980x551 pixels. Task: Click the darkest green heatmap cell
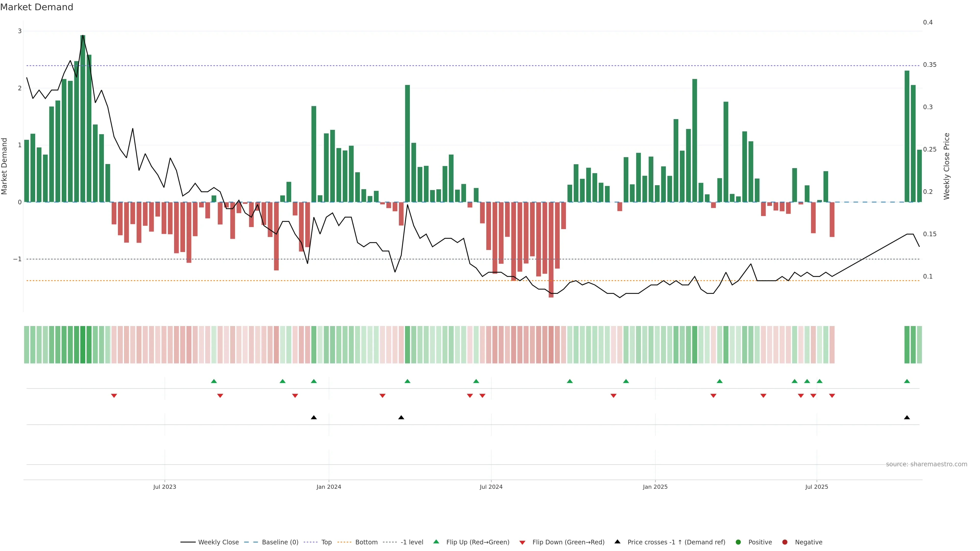tap(83, 345)
